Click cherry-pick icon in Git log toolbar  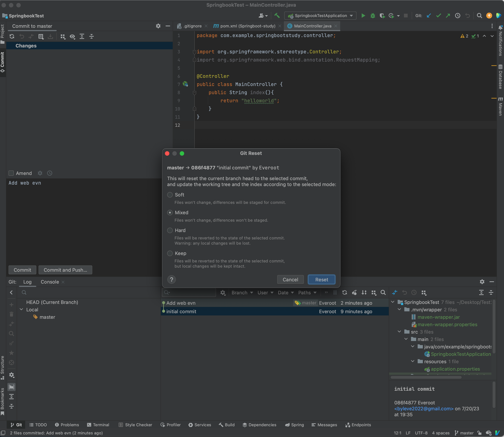click(x=354, y=292)
